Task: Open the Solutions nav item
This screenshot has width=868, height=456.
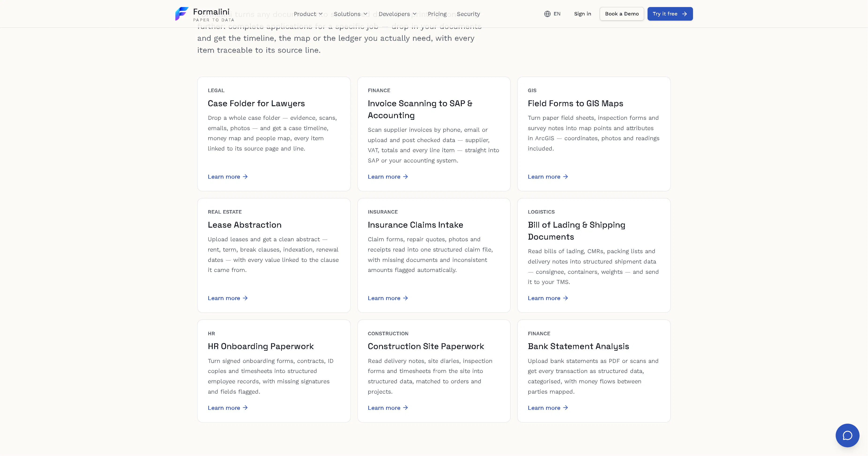Action: (350, 14)
